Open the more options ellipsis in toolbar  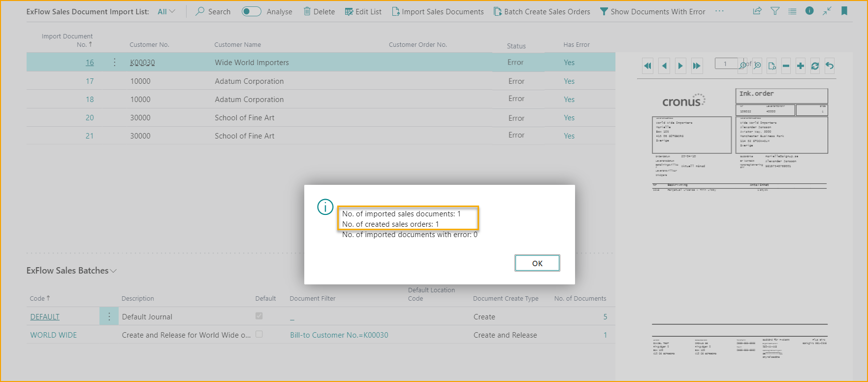coord(719,11)
